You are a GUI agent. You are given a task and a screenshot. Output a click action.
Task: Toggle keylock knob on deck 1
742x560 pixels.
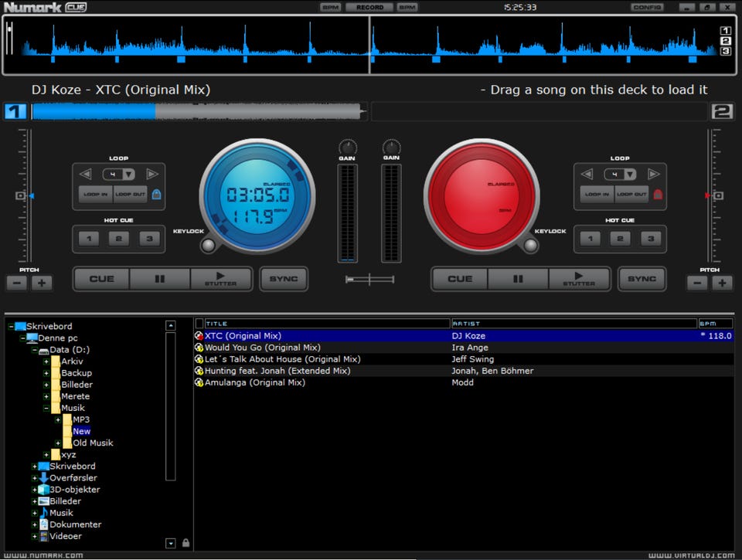(x=208, y=245)
